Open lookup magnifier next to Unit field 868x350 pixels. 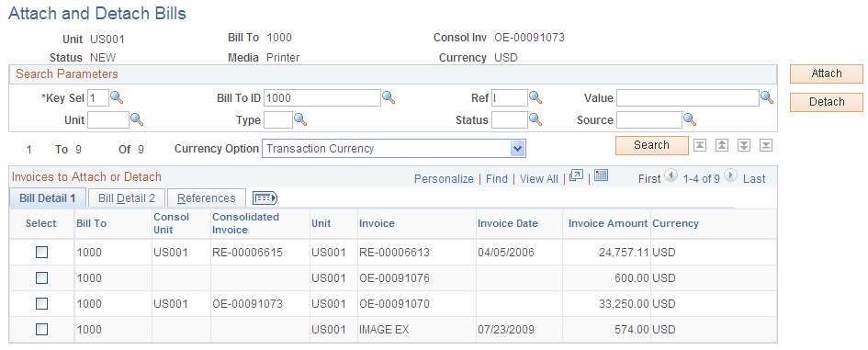click(137, 119)
